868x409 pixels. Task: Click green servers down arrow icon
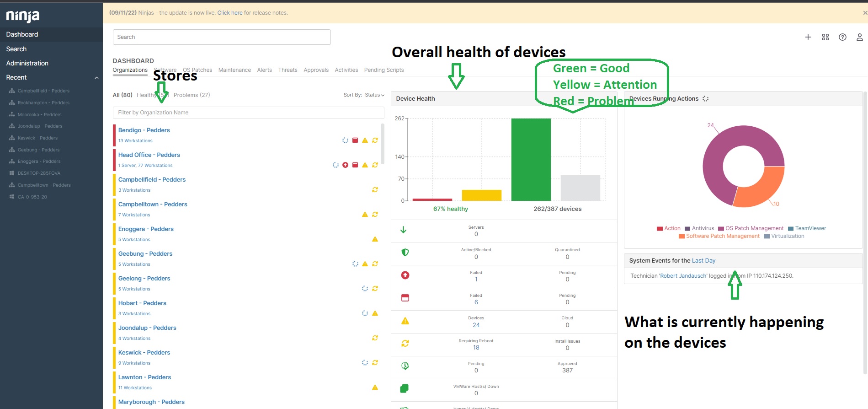click(x=404, y=230)
